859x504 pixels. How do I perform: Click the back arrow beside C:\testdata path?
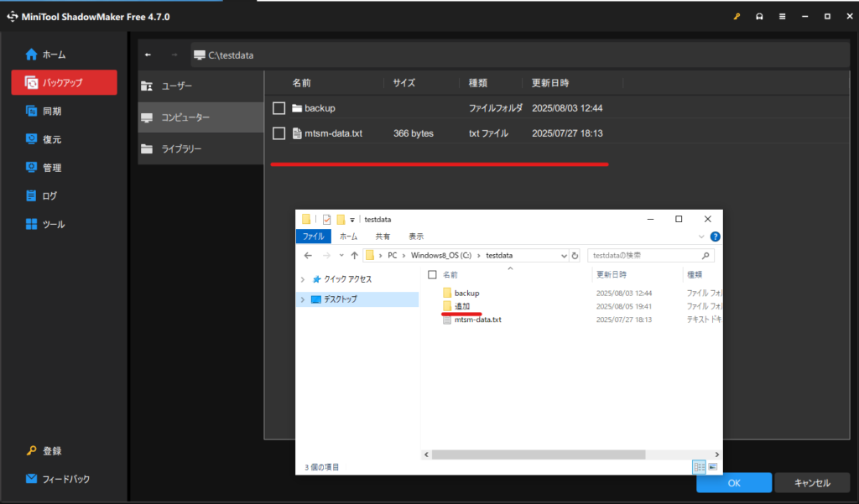click(x=148, y=55)
